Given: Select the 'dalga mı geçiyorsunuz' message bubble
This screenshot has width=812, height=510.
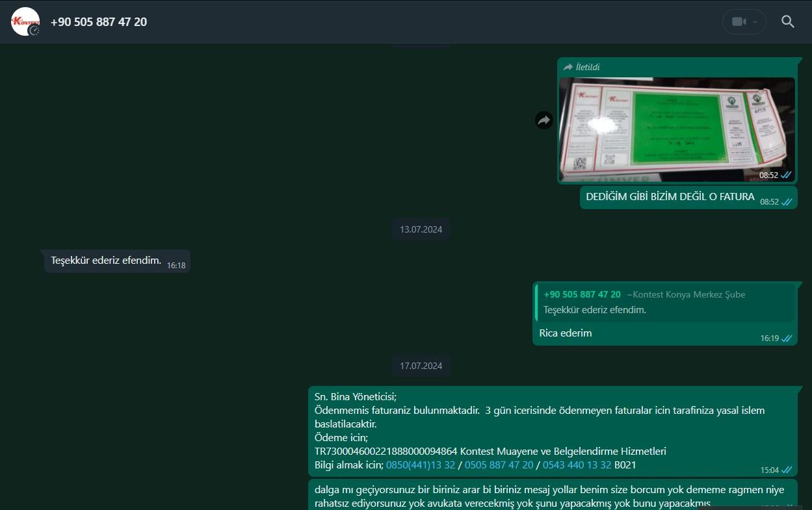Looking at the screenshot, I should coord(549,496).
